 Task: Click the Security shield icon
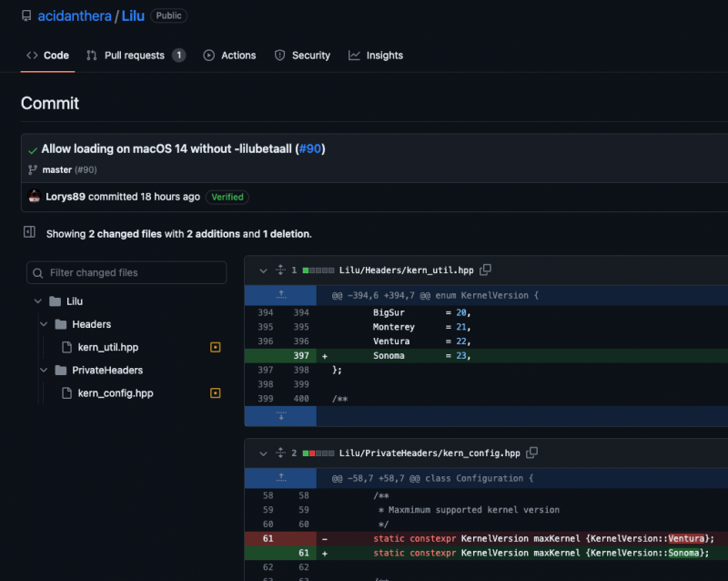pos(279,56)
